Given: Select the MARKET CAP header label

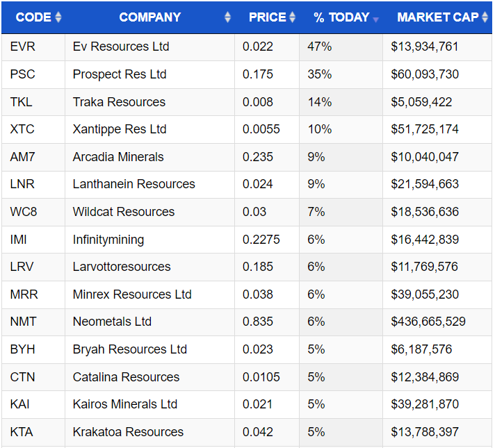Looking at the screenshot, I should pos(437,17).
